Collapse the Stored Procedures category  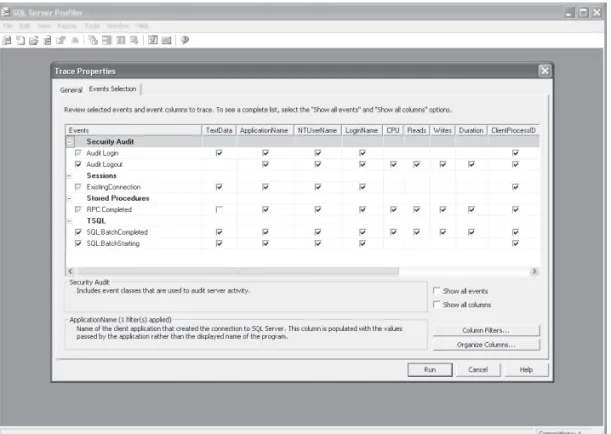pyautogui.click(x=70, y=198)
